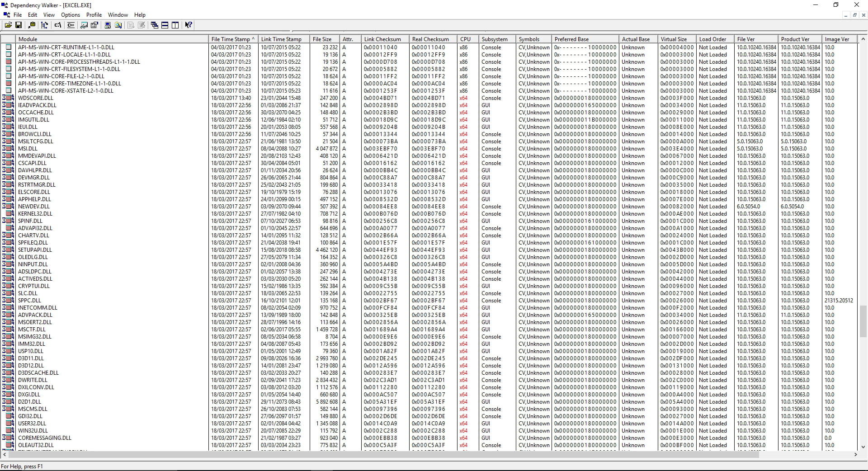The height and width of the screenshot is (471, 868).
Task: Open the module Properties toolbar icon
Action: coord(94,25)
